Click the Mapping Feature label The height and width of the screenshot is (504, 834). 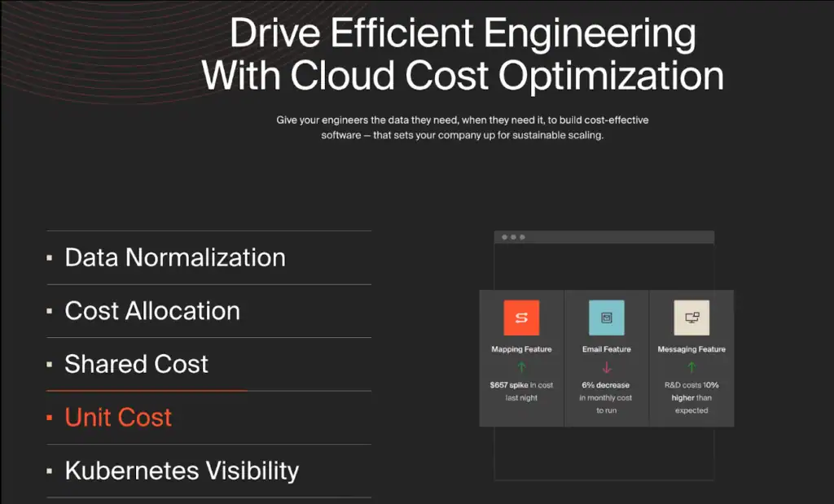pyautogui.click(x=521, y=349)
